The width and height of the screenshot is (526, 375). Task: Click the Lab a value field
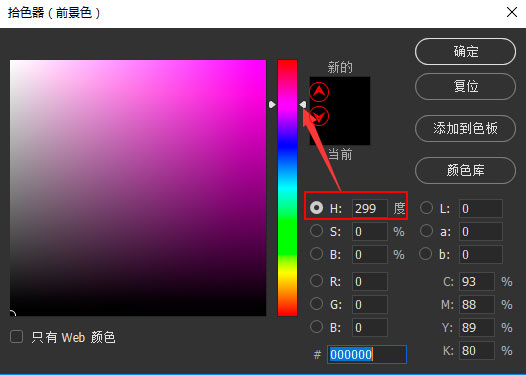(x=481, y=231)
